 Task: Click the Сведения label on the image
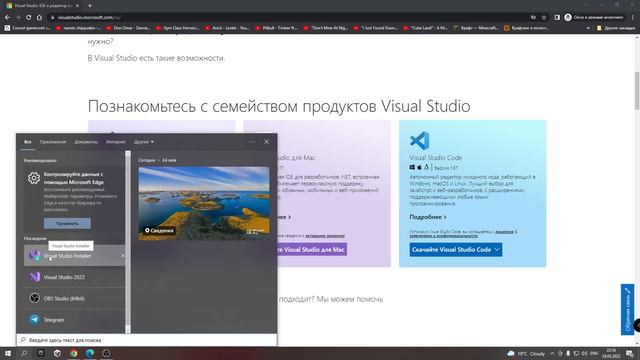[159, 231]
